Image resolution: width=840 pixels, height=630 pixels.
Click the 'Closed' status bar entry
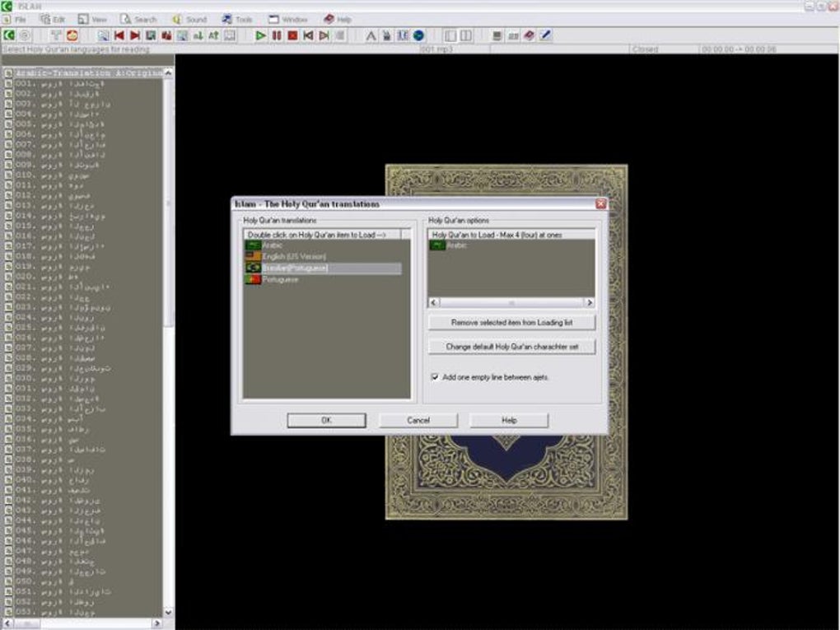pos(645,49)
